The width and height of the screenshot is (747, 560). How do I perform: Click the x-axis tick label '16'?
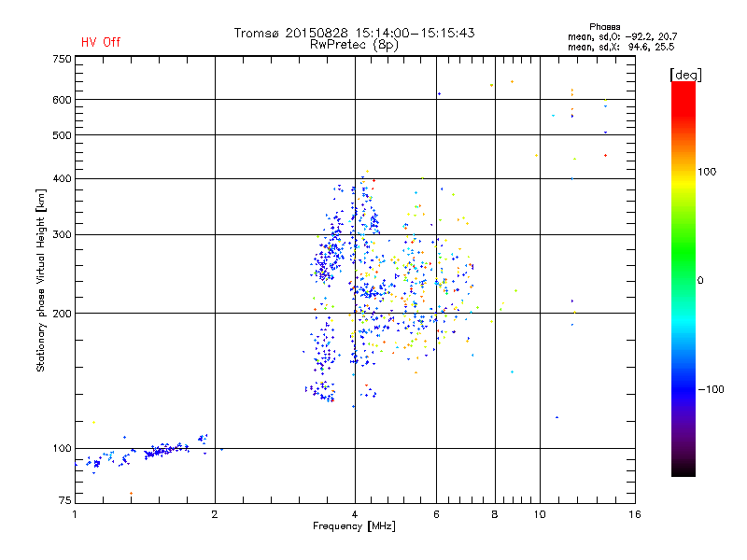(635, 514)
